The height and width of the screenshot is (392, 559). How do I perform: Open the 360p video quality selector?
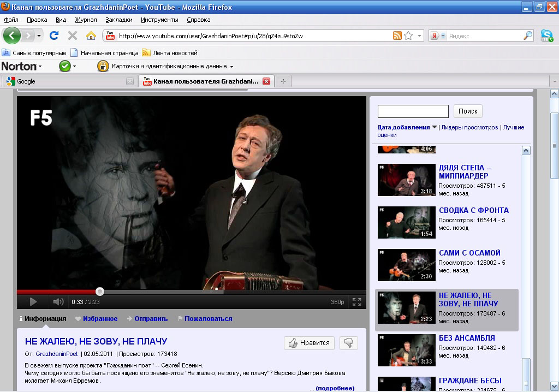pos(337,302)
